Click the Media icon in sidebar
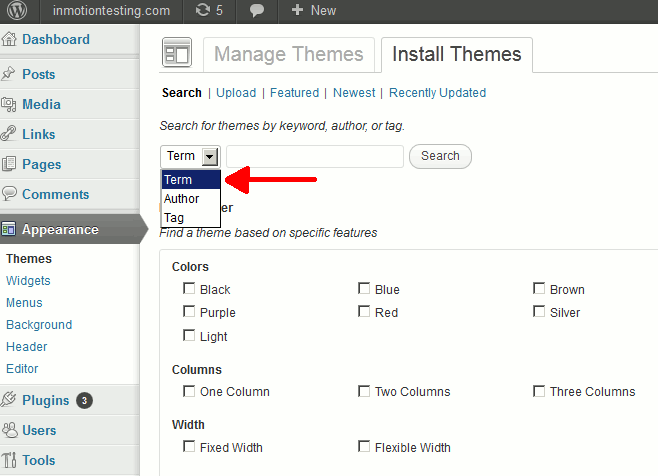Viewport: 658px width, 476px height. click(10, 104)
